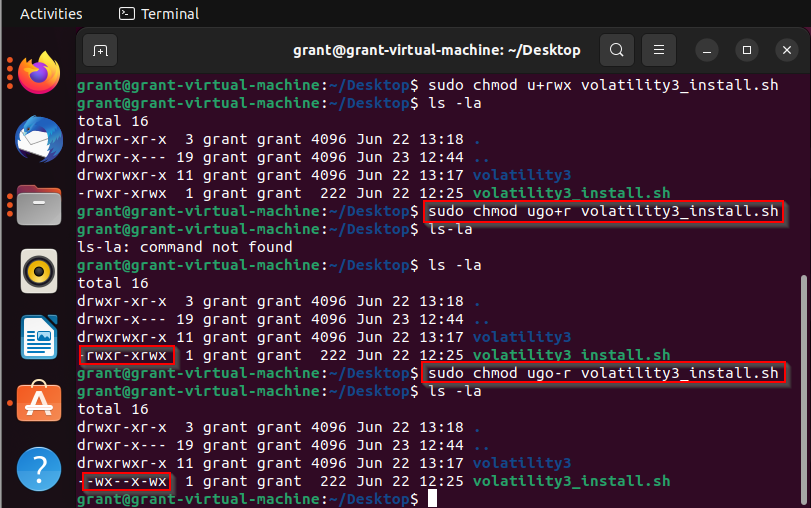Click the terminal vertical scrollbar
The height and width of the screenshot is (508, 811).
tap(803, 391)
